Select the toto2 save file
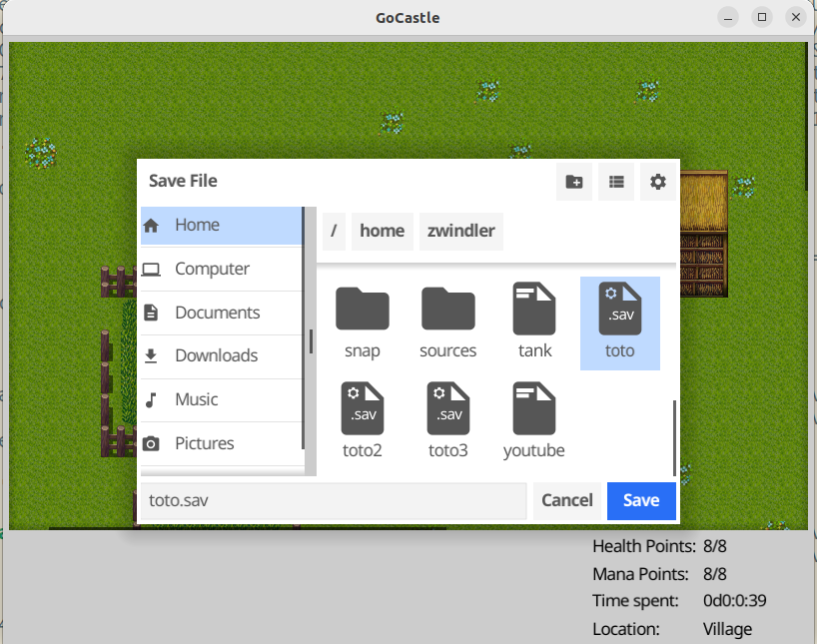Viewport: 817px width, 644px height. [363, 419]
